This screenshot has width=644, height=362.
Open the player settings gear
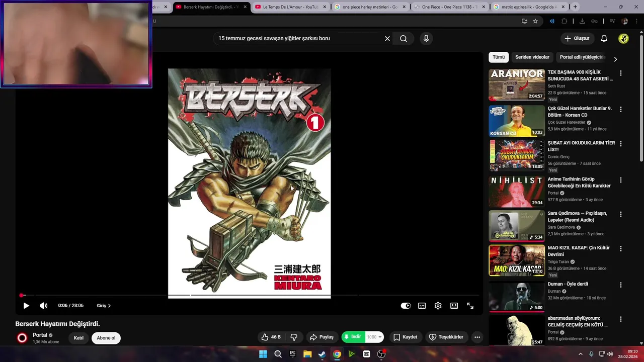tap(438, 306)
